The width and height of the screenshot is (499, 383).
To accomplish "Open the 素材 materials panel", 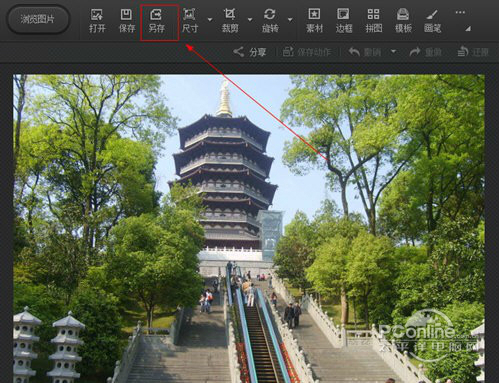I will [314, 21].
